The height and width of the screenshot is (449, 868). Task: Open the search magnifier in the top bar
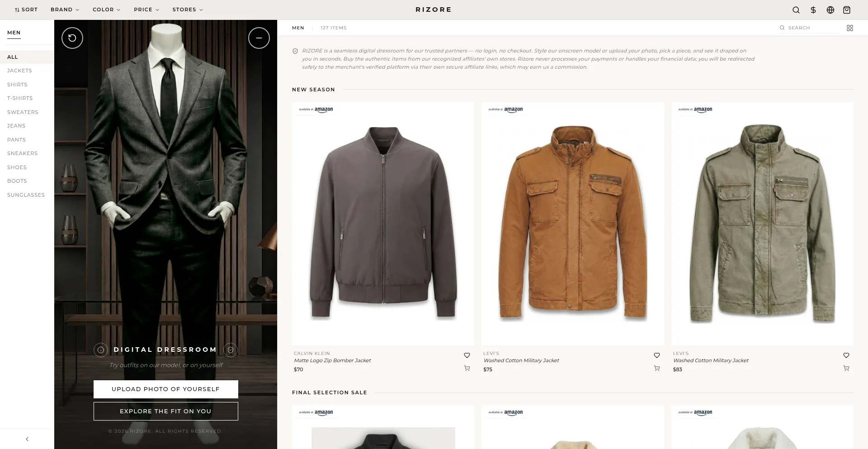point(796,10)
